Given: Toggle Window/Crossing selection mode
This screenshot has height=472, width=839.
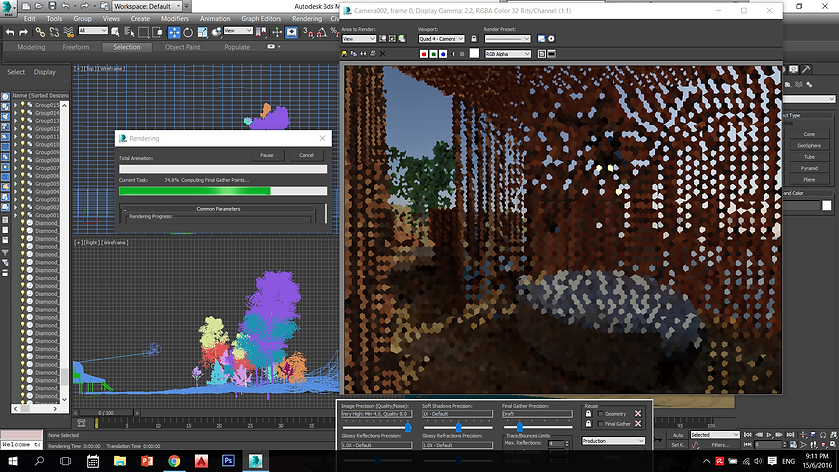Looking at the screenshot, I should click(157, 32).
